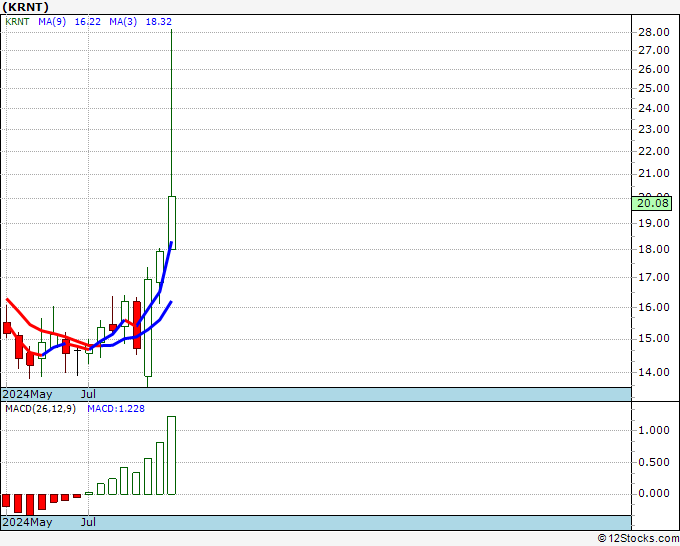Click the blue MA(3) line end
Viewport: 680px width, 546px height.
(172, 243)
